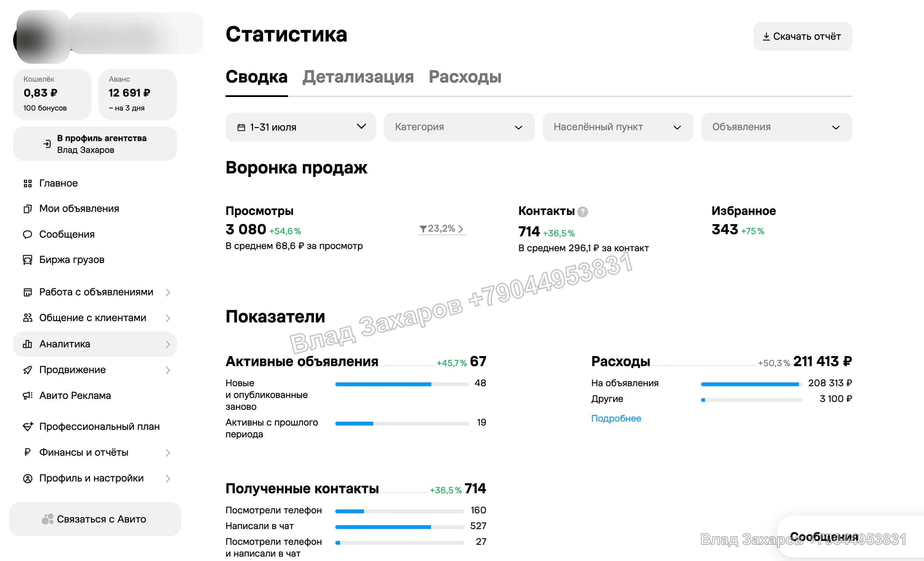Switch to the Детализация tab
This screenshot has width=924, height=561.
[x=358, y=77]
